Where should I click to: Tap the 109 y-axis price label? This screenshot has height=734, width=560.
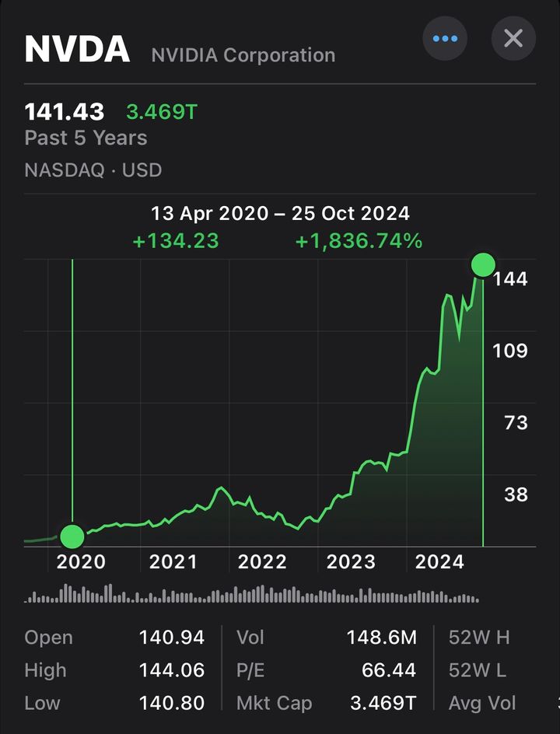510,351
